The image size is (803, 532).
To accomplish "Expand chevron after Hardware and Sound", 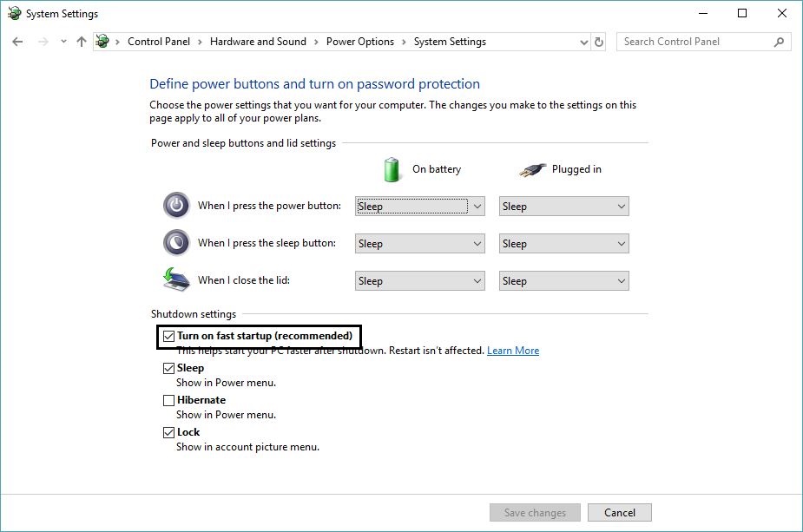I will pos(316,42).
